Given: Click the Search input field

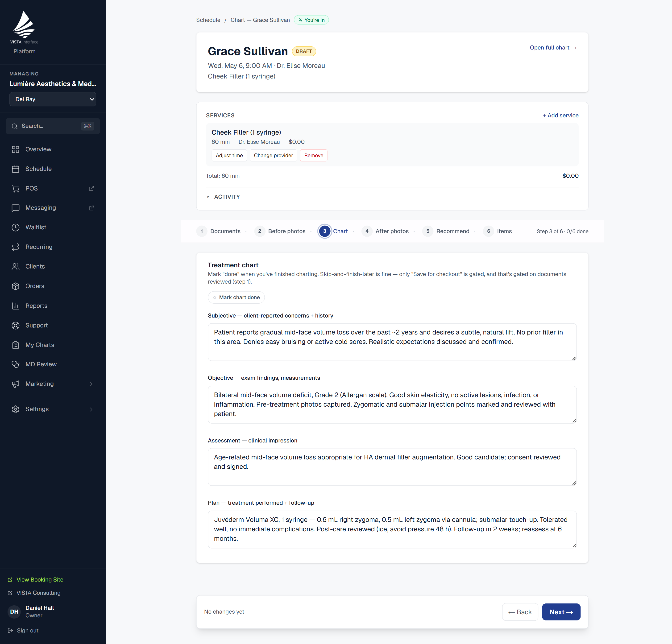Looking at the screenshot, I should coord(53,126).
